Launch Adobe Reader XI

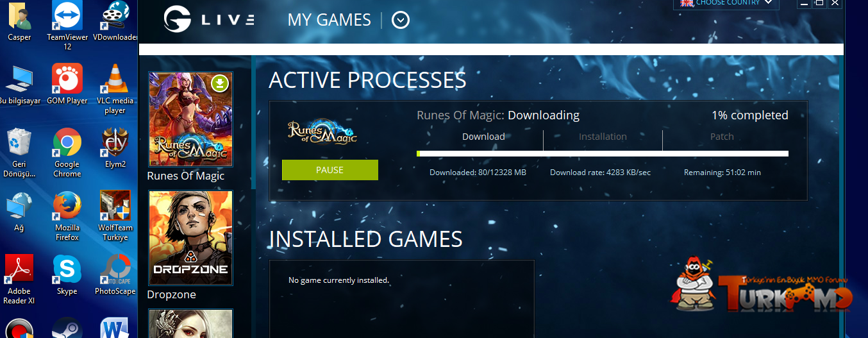click(x=19, y=280)
